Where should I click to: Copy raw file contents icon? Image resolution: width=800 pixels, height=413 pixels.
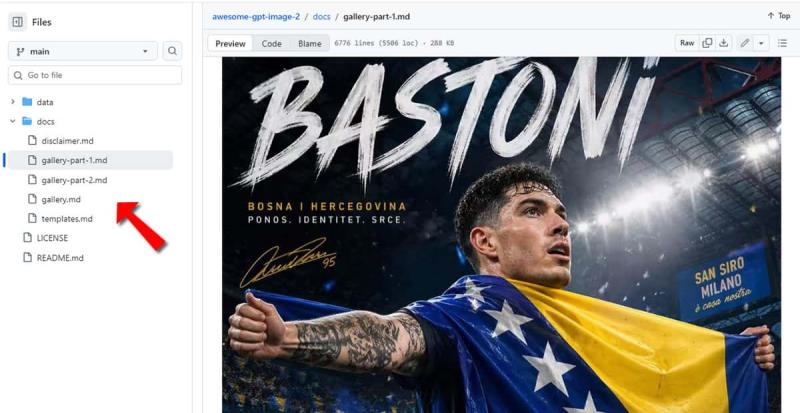pyautogui.click(x=707, y=43)
